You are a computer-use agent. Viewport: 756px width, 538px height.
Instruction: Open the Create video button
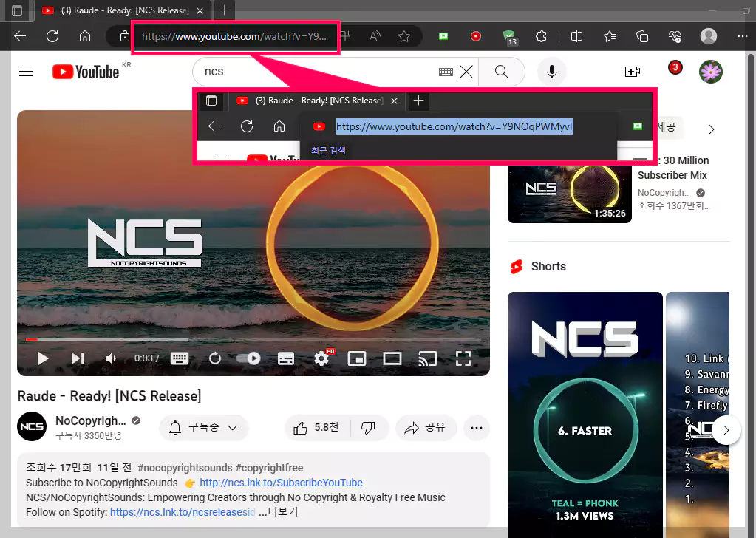click(x=632, y=72)
